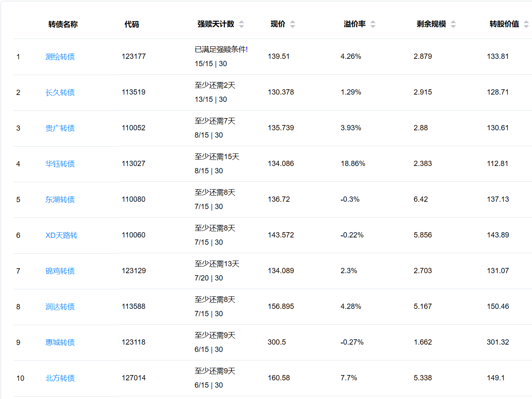
Task: Click the sort icon next to 转股价值
Action: (x=526, y=24)
